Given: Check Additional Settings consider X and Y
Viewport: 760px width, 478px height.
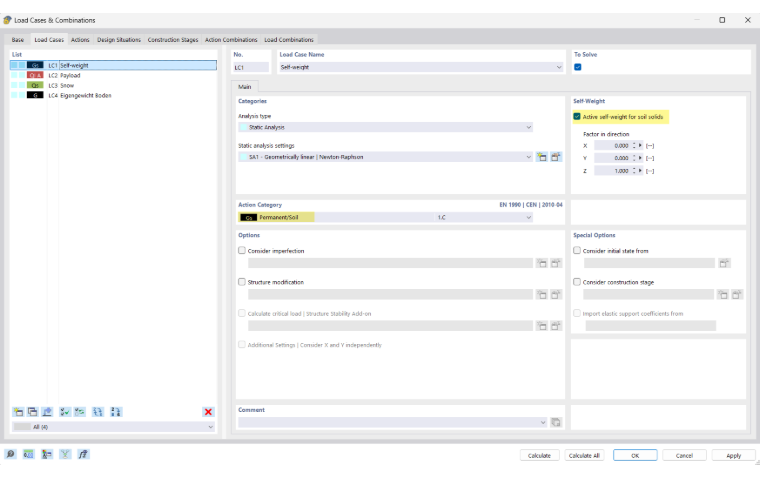Looking at the screenshot, I should (x=242, y=345).
